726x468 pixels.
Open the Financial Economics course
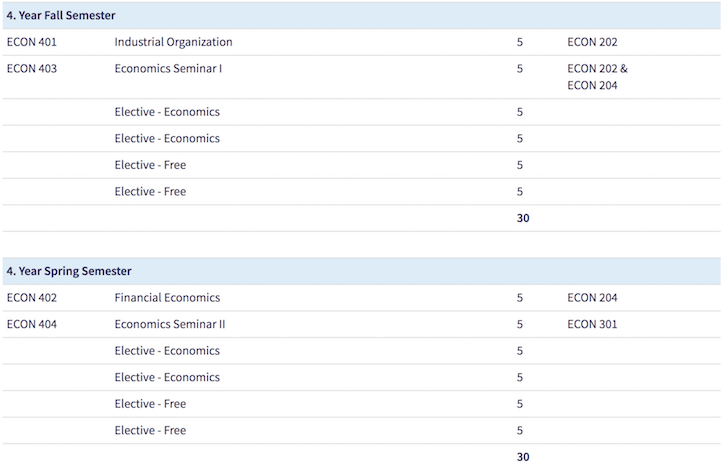(167, 298)
